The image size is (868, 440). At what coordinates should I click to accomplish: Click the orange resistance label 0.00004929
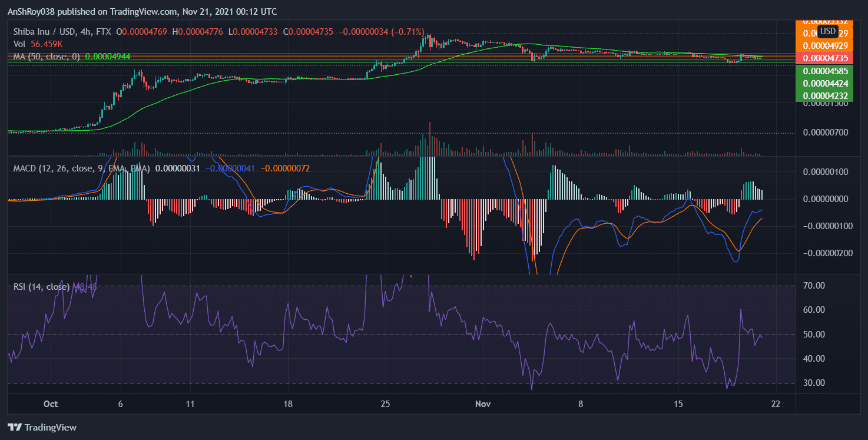pyautogui.click(x=826, y=45)
